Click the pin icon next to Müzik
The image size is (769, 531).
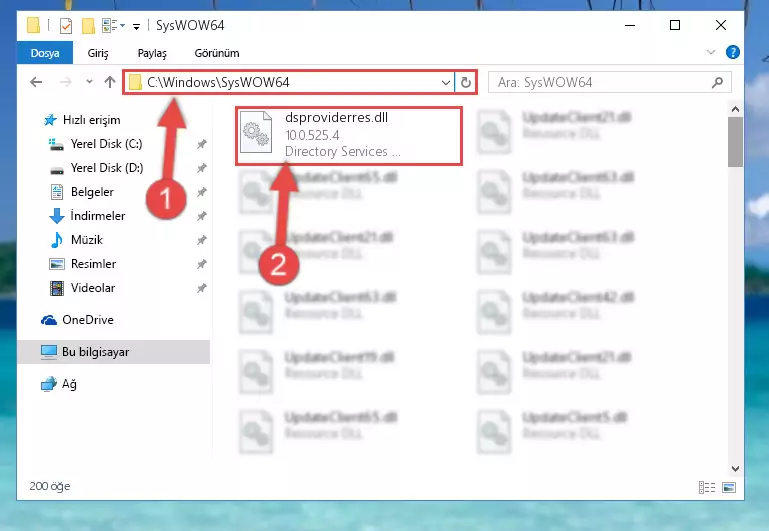tap(202, 240)
